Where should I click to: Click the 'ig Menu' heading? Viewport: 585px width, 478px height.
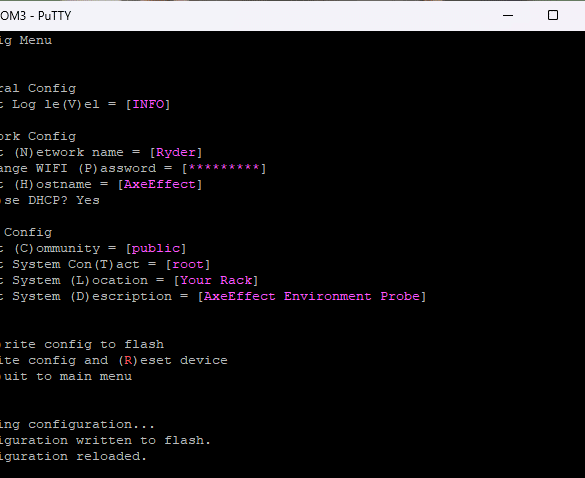tap(26, 40)
